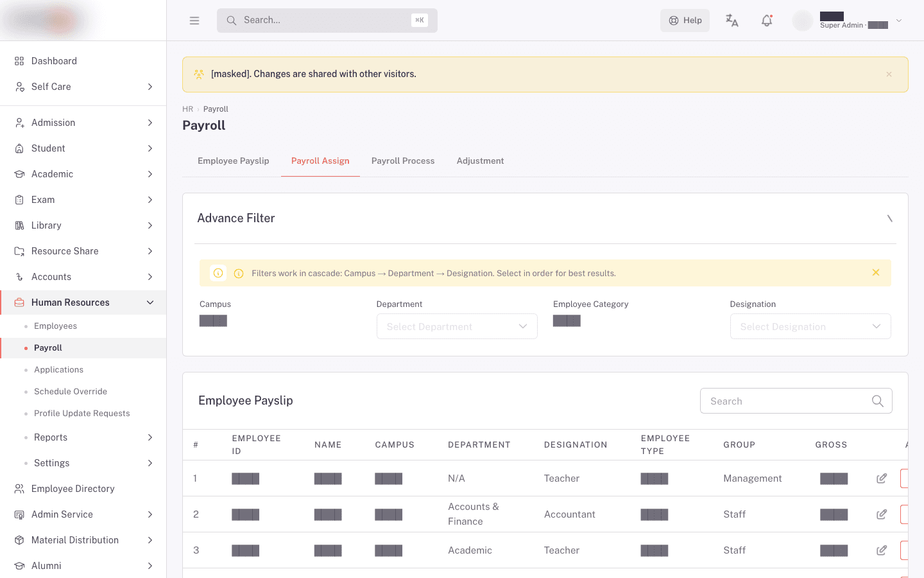Image resolution: width=924 pixels, height=578 pixels.
Task: Click the Employee Directory people icon
Action: (x=19, y=489)
